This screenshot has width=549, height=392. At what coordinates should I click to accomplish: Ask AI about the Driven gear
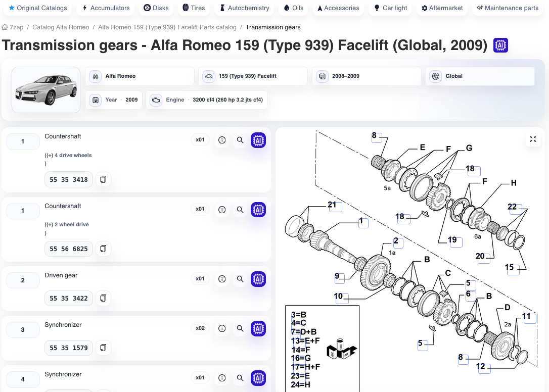click(258, 279)
